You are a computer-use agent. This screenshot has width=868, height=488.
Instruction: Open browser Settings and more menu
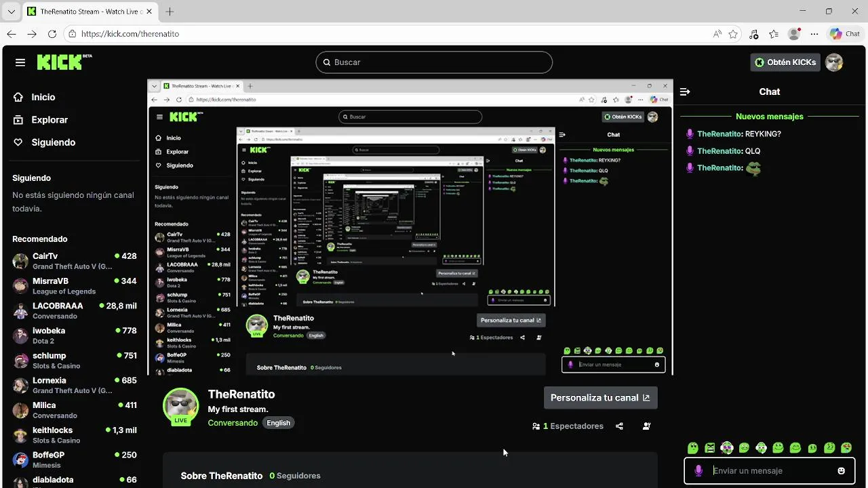coord(814,34)
